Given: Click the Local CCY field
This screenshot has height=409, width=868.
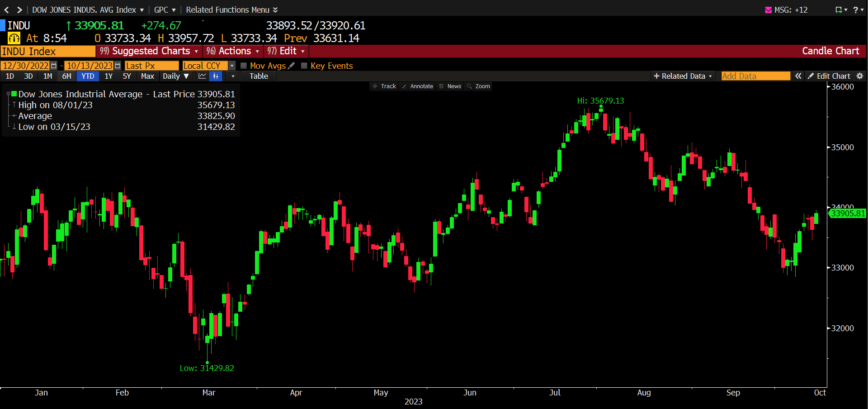Looking at the screenshot, I should pos(206,66).
